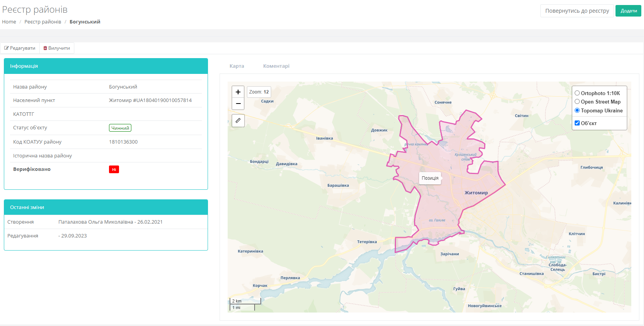Click the Редагувати edit button
The width and height of the screenshot is (644, 326).
point(20,48)
